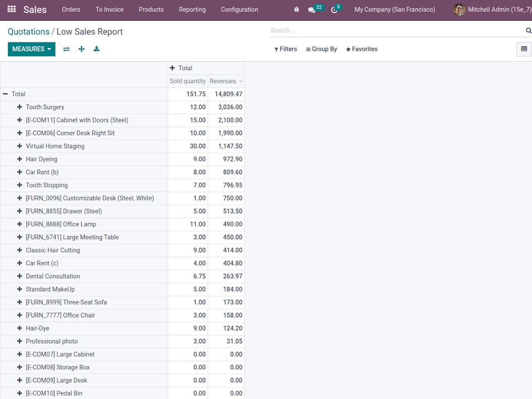Expand all pivot rows icon
Screen dimensions: 532x399
click(x=81, y=49)
